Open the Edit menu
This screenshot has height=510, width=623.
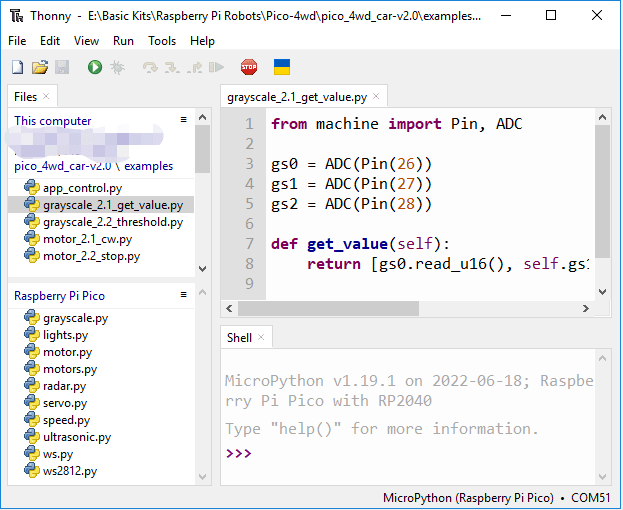coord(50,41)
